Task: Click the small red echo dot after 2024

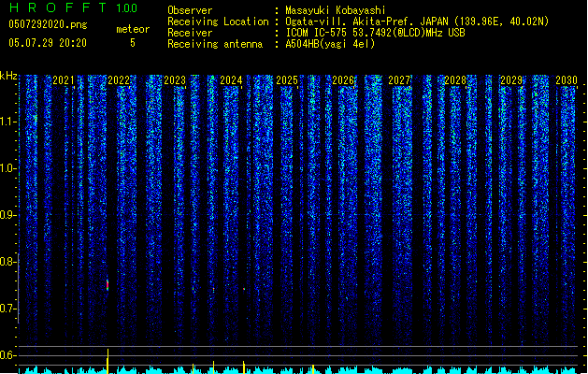Action: pos(244,289)
